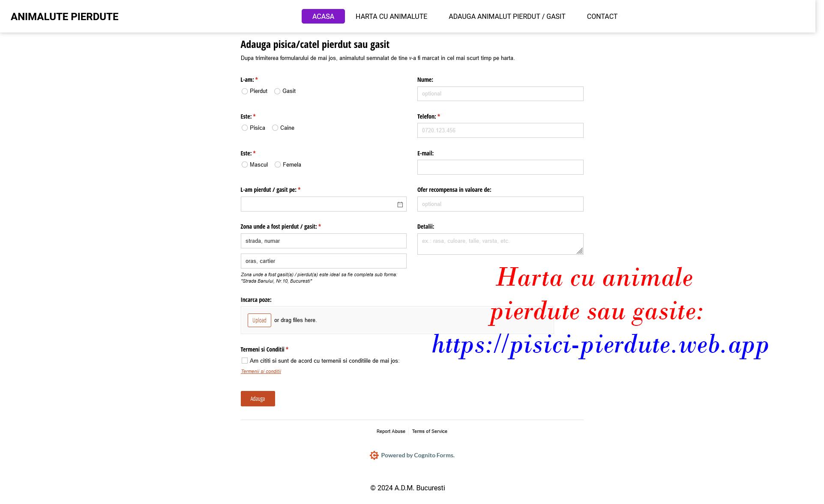Select the Pierdut radio option
The height and width of the screenshot is (504, 824).
coord(245,91)
